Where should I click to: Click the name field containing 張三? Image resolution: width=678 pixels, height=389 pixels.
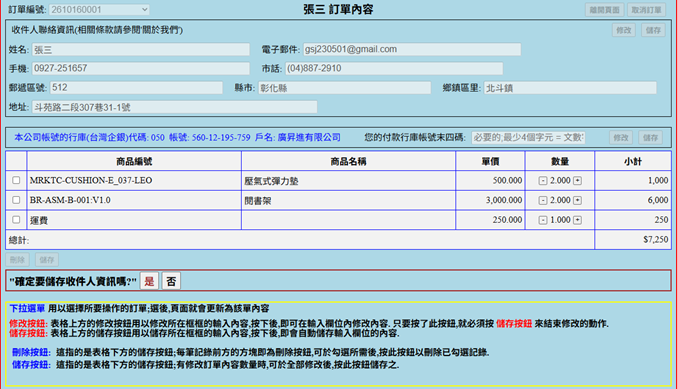141,49
